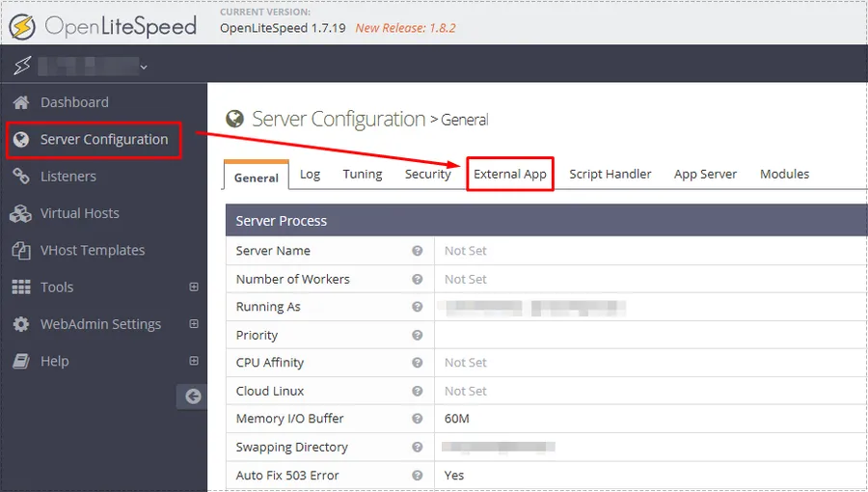This screenshot has width=868, height=492.
Task: Click the Virtual Hosts cubes icon
Action: coord(20,213)
